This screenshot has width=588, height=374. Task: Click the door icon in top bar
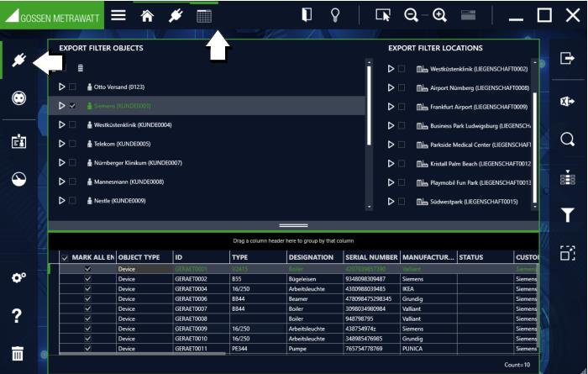coord(307,15)
